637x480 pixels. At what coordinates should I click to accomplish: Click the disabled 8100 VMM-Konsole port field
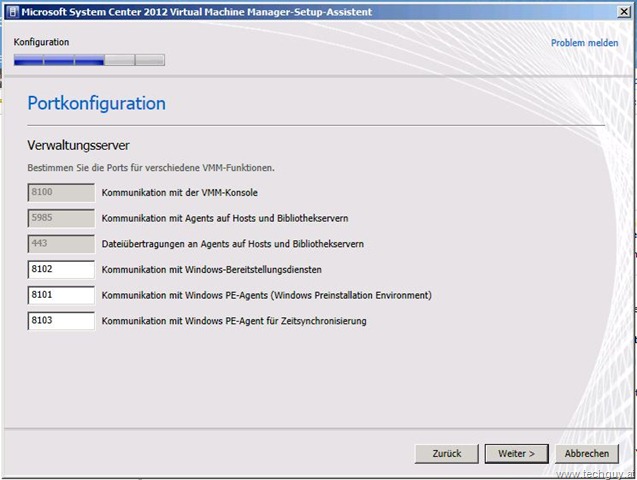tap(61, 192)
